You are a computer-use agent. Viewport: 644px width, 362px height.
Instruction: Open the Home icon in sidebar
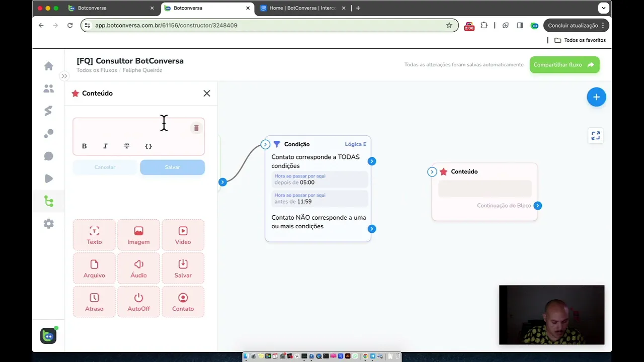49,66
